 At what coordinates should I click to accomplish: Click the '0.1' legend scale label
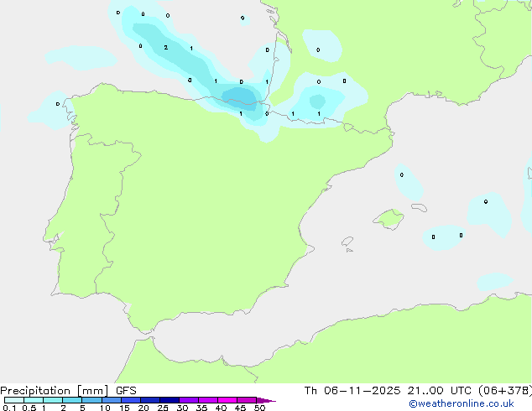click(x=9, y=408)
